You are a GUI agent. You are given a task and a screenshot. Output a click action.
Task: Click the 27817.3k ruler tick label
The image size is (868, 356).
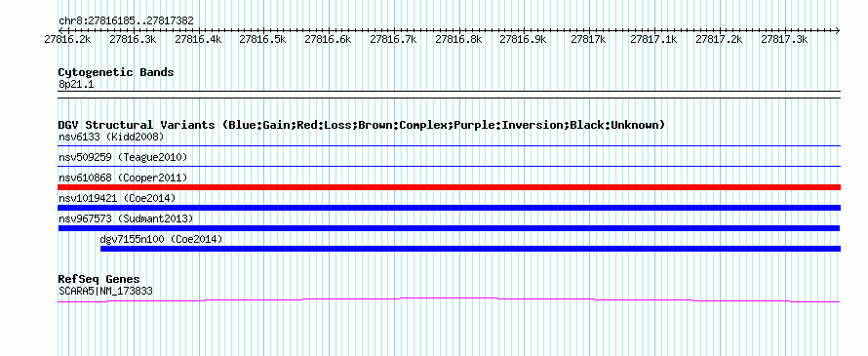(784, 39)
